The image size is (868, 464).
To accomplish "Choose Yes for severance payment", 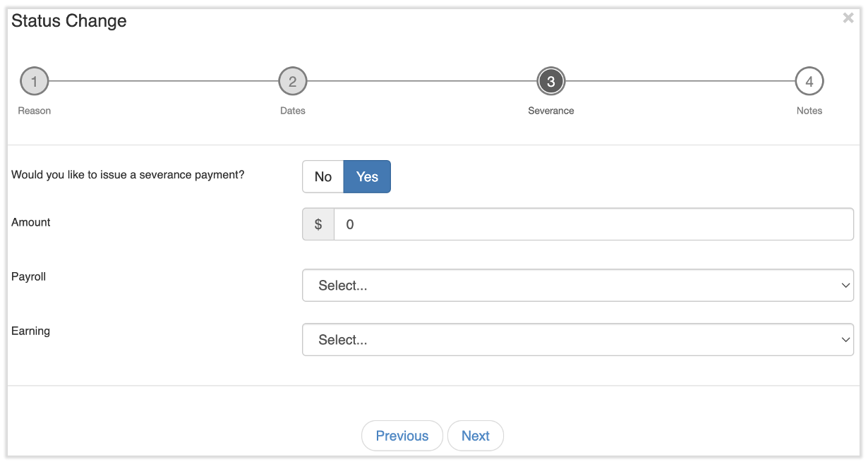I will click(x=367, y=177).
